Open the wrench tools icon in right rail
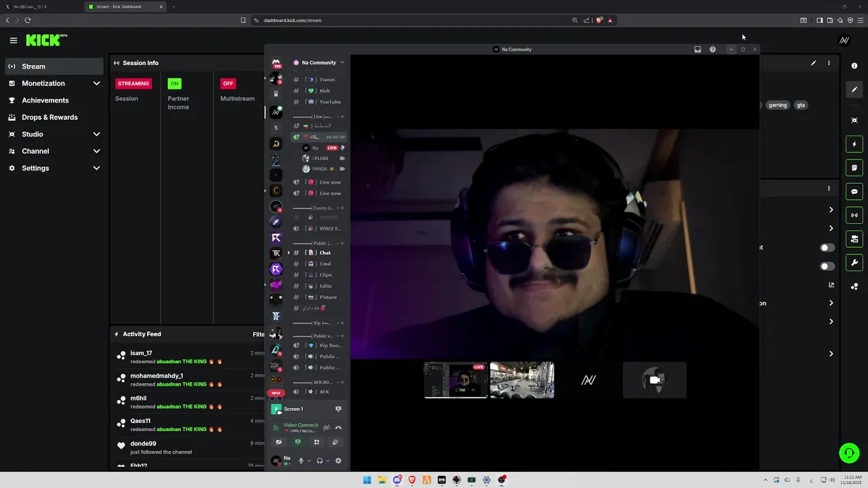 [x=854, y=262]
